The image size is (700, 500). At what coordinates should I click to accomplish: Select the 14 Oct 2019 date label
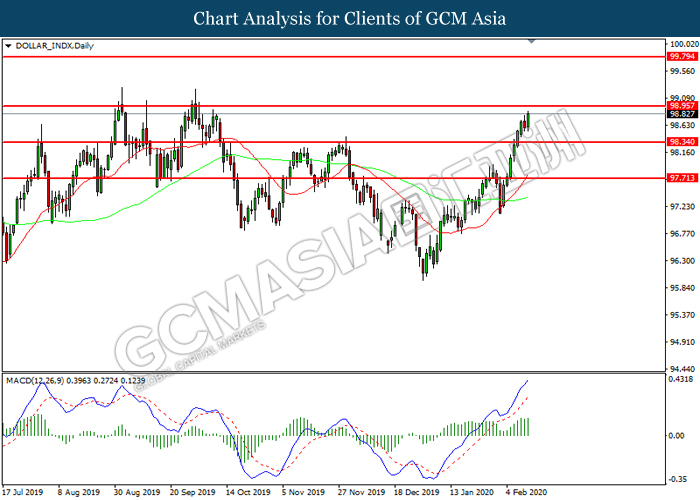[x=248, y=492]
